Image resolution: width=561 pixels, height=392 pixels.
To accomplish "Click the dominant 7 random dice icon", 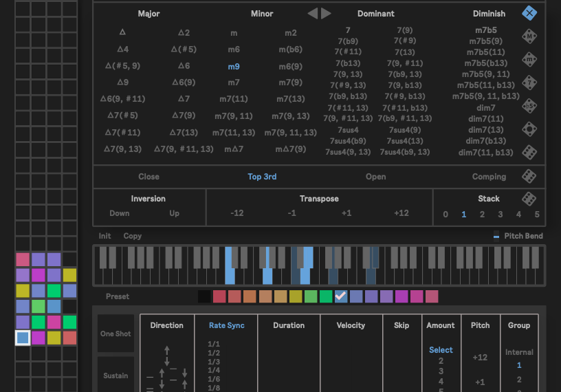I will coord(529,83).
